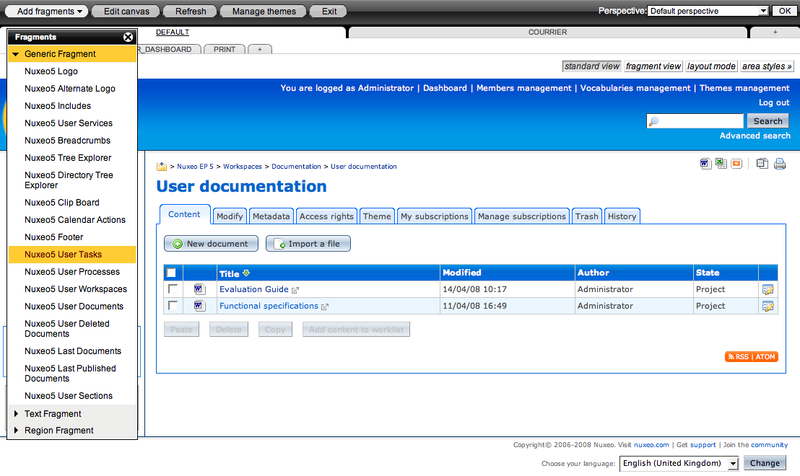Click into the search input field

695,121
